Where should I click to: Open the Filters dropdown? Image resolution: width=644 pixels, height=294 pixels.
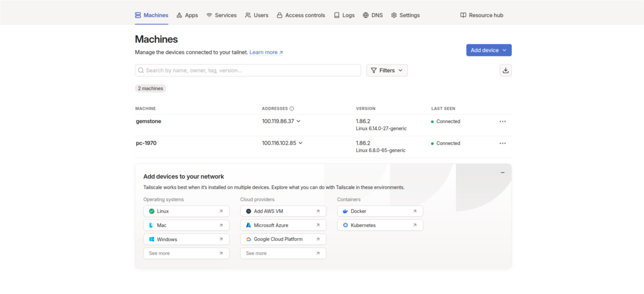[387, 70]
